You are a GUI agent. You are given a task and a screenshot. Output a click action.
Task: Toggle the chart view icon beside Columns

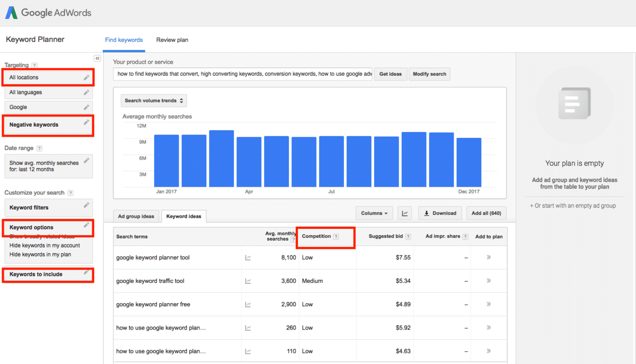[405, 214]
